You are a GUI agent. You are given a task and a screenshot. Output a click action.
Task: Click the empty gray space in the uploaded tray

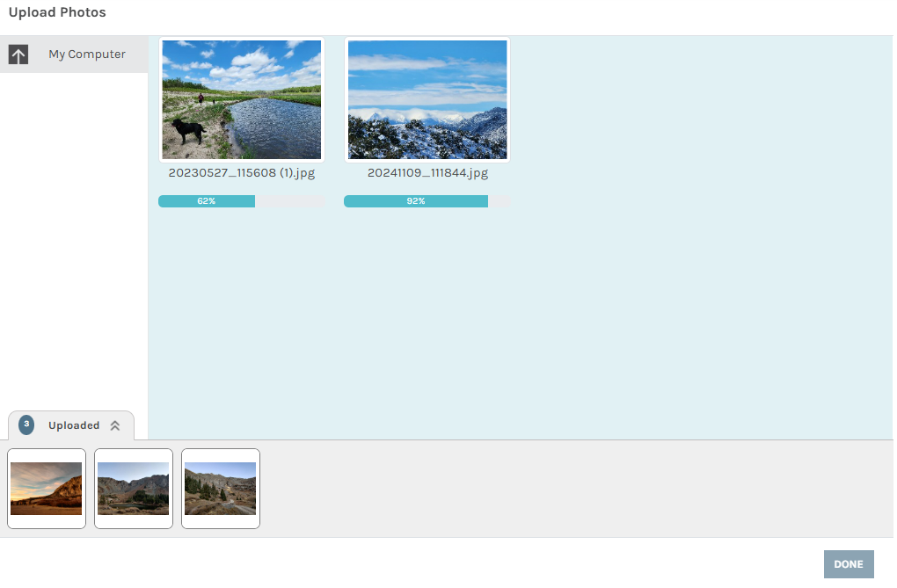(572, 489)
